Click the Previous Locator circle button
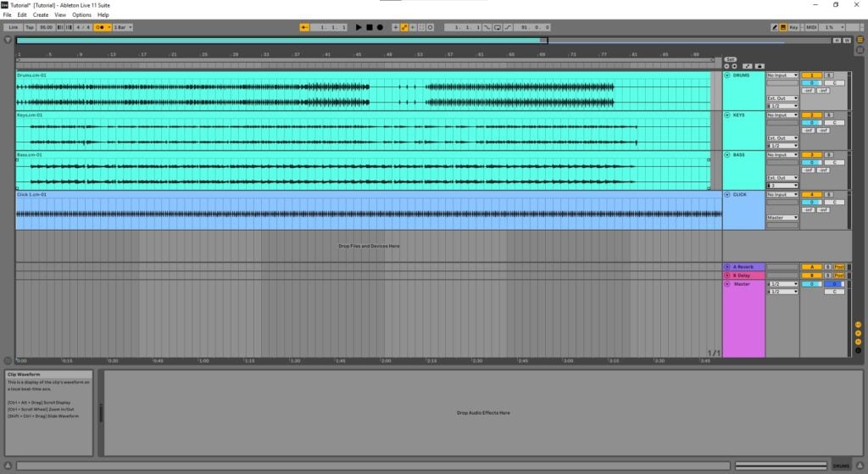 726,66
